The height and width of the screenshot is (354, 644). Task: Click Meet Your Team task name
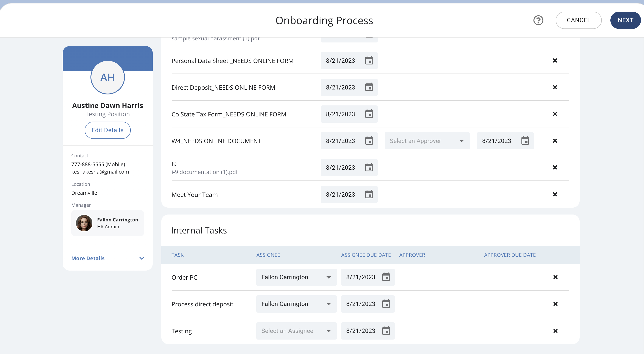pos(194,195)
